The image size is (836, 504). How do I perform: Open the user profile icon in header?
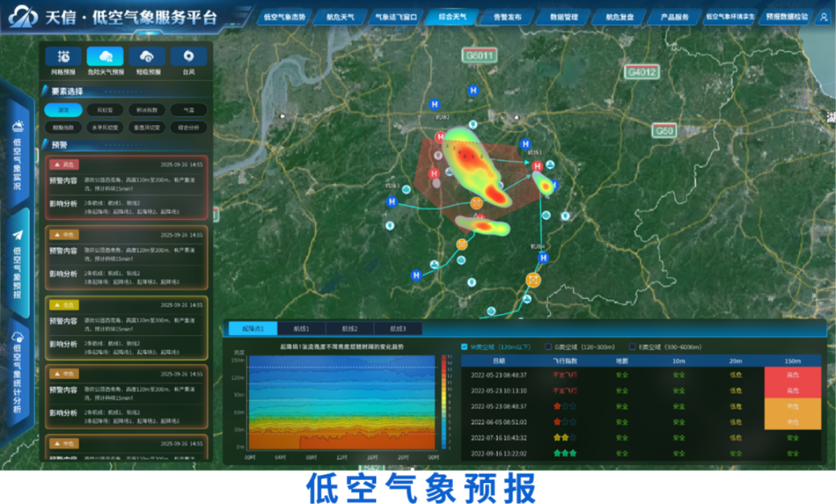[823, 17]
